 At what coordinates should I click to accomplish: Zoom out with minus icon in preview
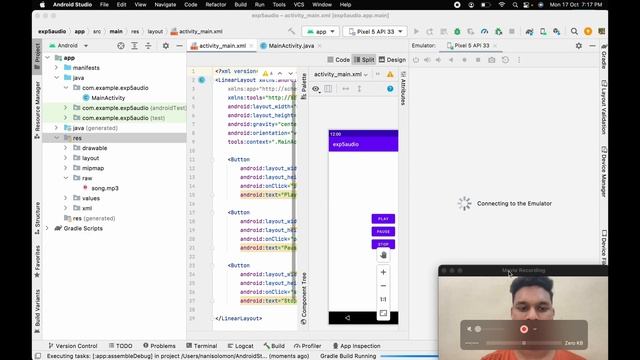point(383,286)
